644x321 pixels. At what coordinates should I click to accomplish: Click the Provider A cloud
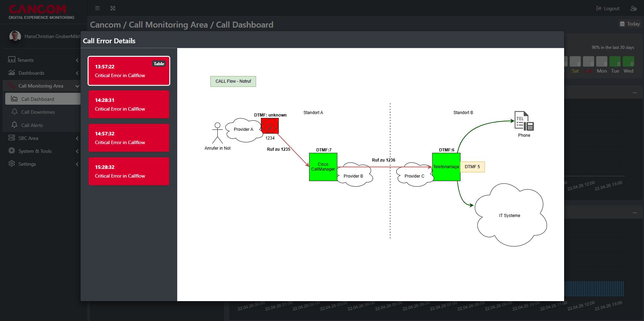[244, 129]
